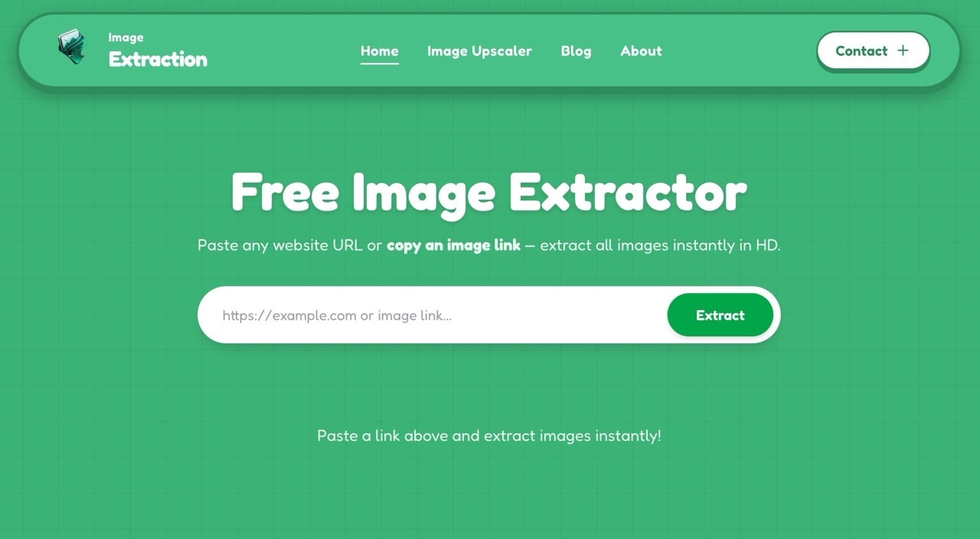Click the underline beneath Home tab
The height and width of the screenshot is (539, 980).
point(380,64)
